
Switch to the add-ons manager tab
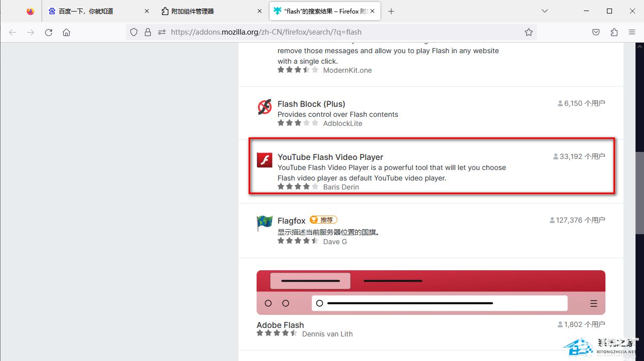tap(212, 11)
